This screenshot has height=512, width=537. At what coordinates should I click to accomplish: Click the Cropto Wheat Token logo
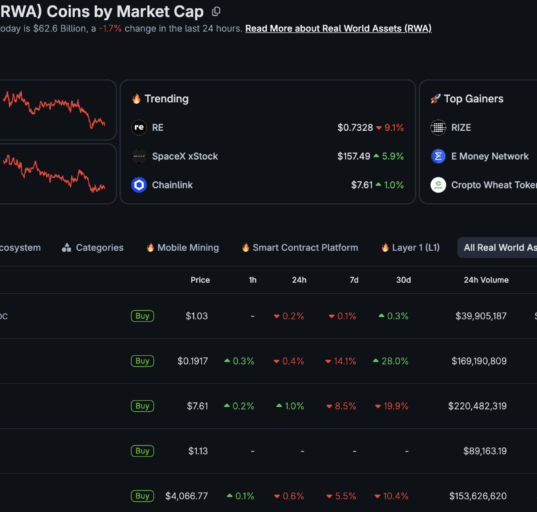pos(438,185)
